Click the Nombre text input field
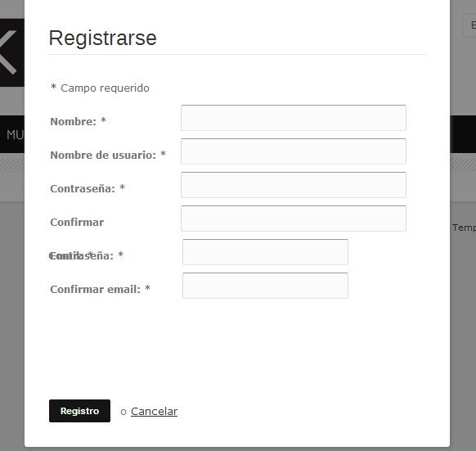The height and width of the screenshot is (451, 476). pos(294,118)
